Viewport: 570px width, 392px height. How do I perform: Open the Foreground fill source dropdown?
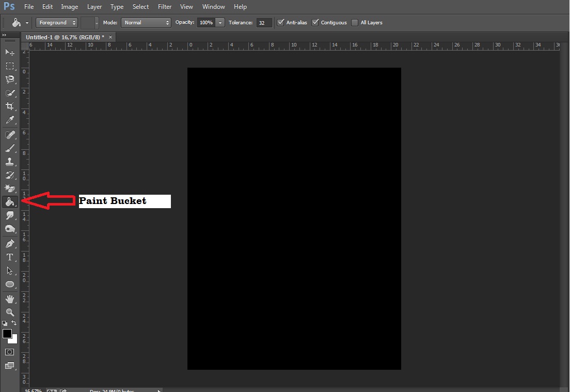click(57, 23)
